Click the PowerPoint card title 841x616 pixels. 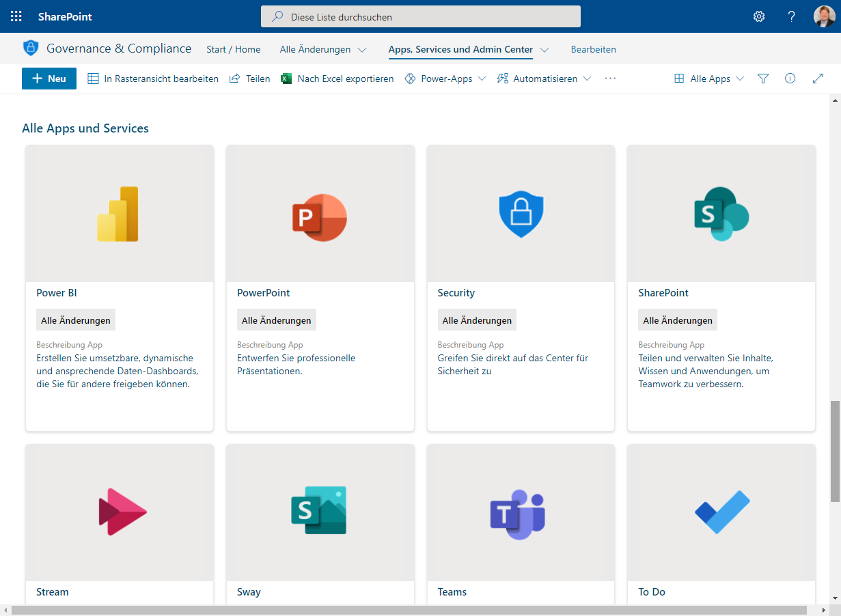264,293
